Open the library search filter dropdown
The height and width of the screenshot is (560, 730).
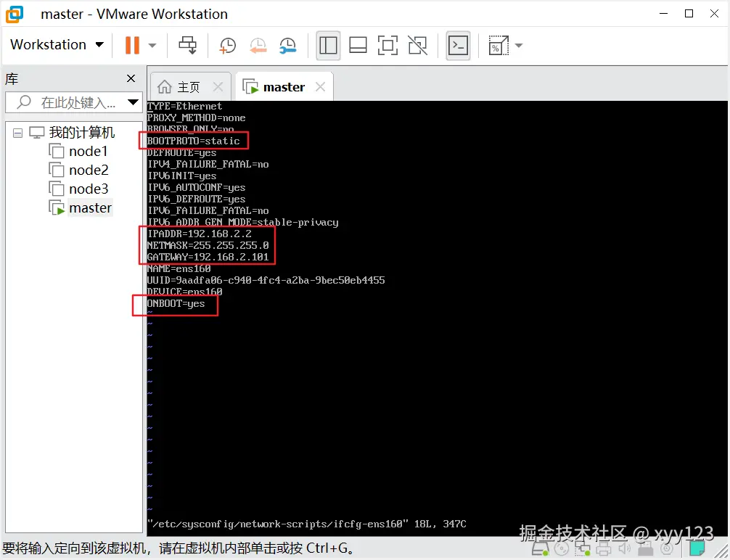click(133, 102)
